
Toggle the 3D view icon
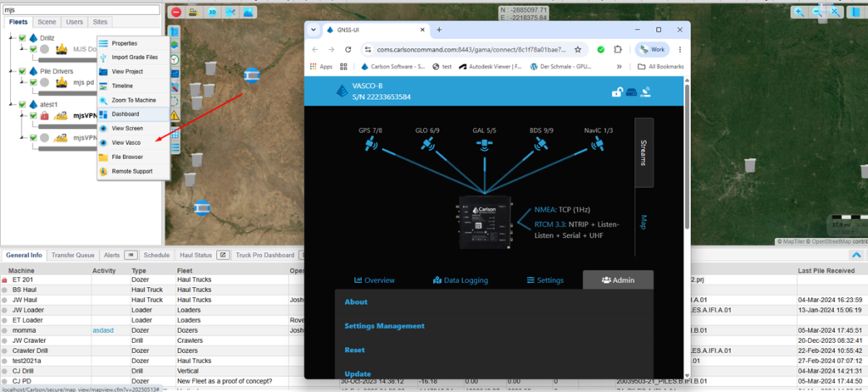(212, 11)
